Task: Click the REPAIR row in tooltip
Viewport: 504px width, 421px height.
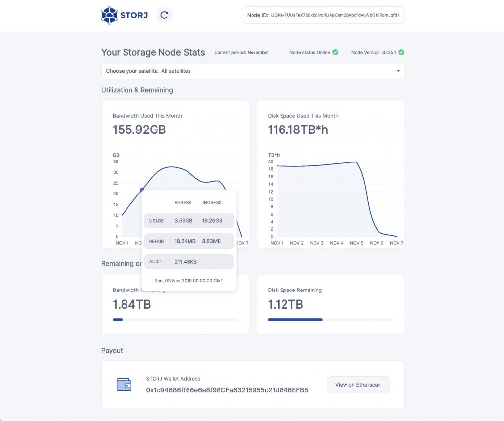Action: (x=189, y=241)
